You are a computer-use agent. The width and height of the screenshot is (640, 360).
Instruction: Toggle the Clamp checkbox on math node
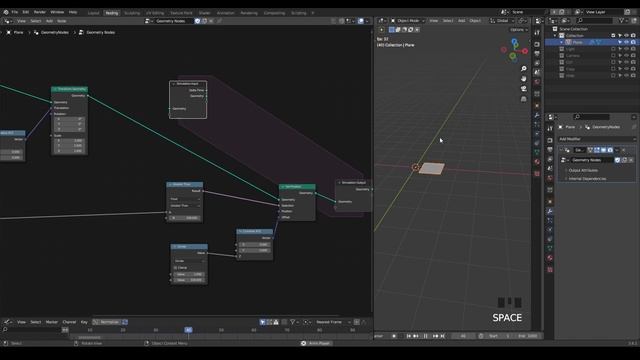[x=176, y=268]
